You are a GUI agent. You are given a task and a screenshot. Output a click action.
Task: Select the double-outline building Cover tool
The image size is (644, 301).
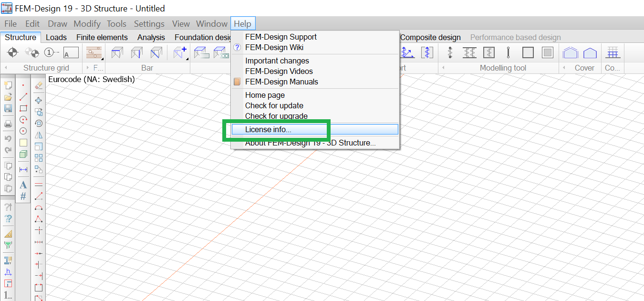pyautogui.click(x=571, y=52)
